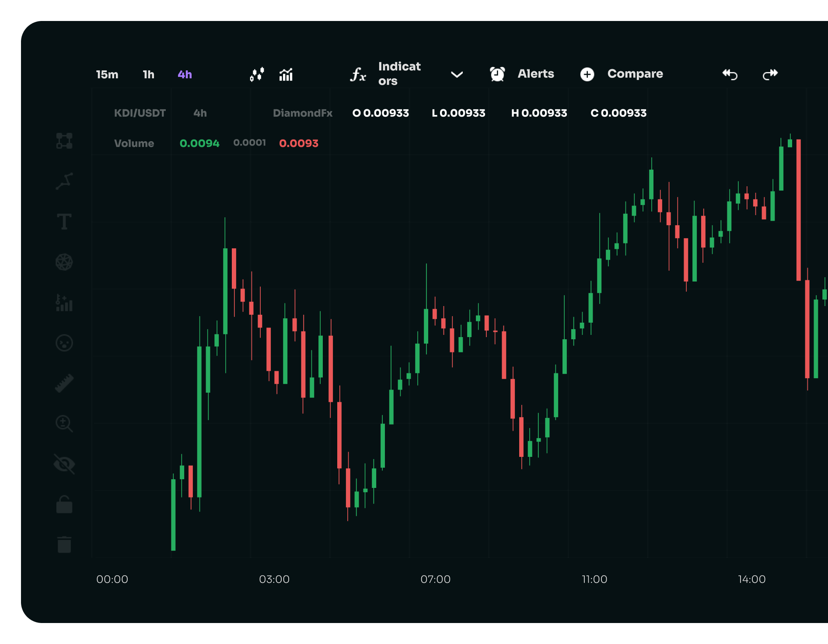Click the Close value C 0.00933
828x644 pixels.
click(618, 113)
